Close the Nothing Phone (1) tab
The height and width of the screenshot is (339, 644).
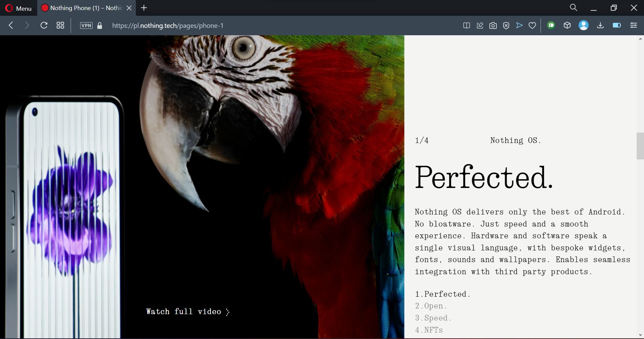coord(129,8)
